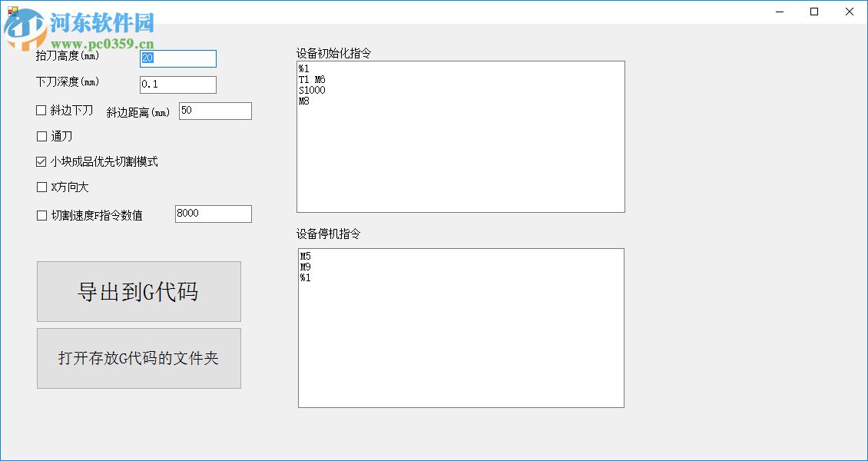868x461 pixels.
Task: Click the 导出到G代码 button
Action: [138, 291]
